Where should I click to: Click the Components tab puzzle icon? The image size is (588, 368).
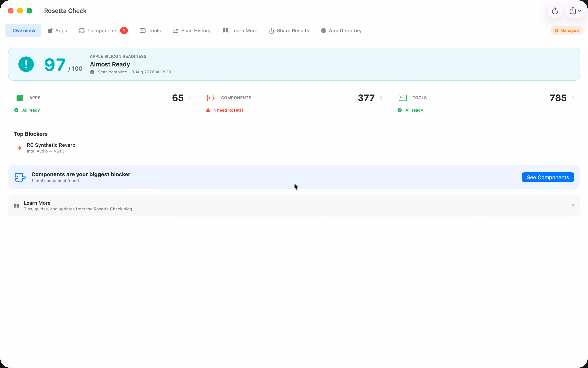82,30
